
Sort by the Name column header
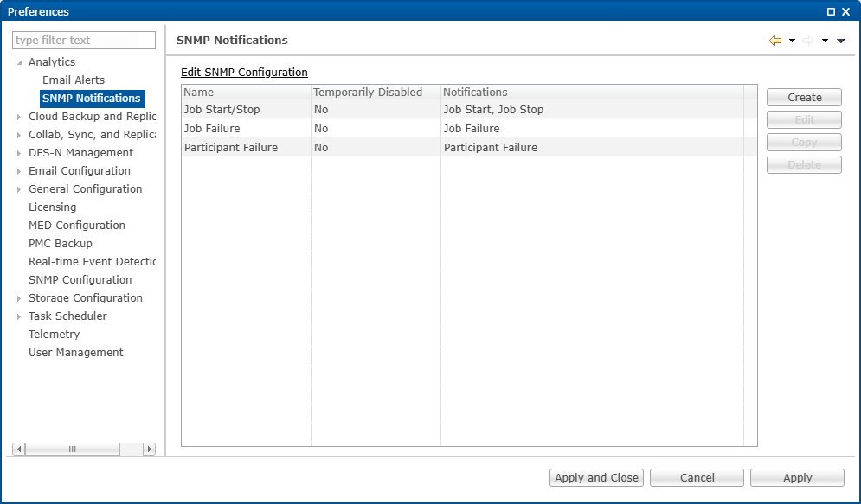(x=246, y=93)
